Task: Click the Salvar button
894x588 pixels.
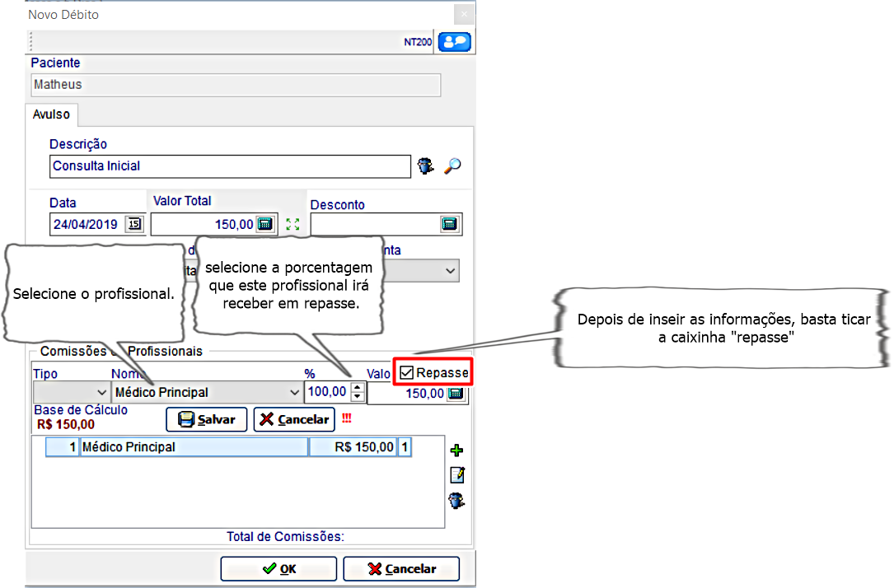Action: [207, 419]
